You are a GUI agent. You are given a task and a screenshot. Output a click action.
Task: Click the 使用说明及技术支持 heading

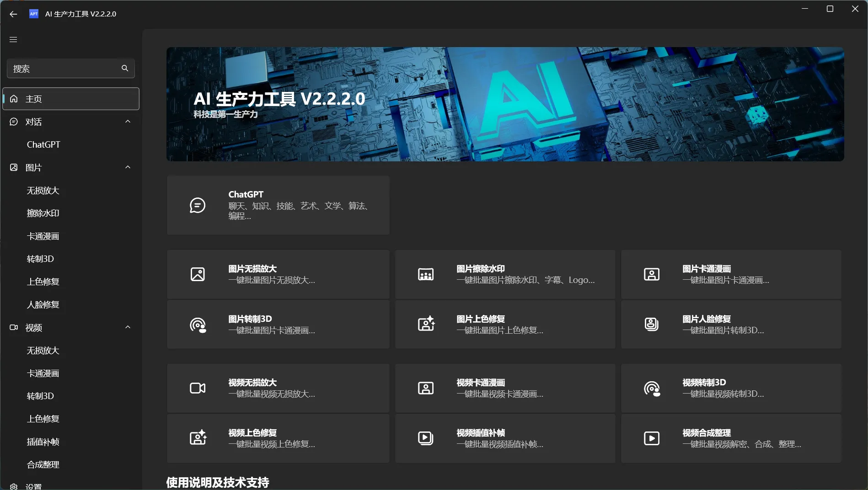218,482
